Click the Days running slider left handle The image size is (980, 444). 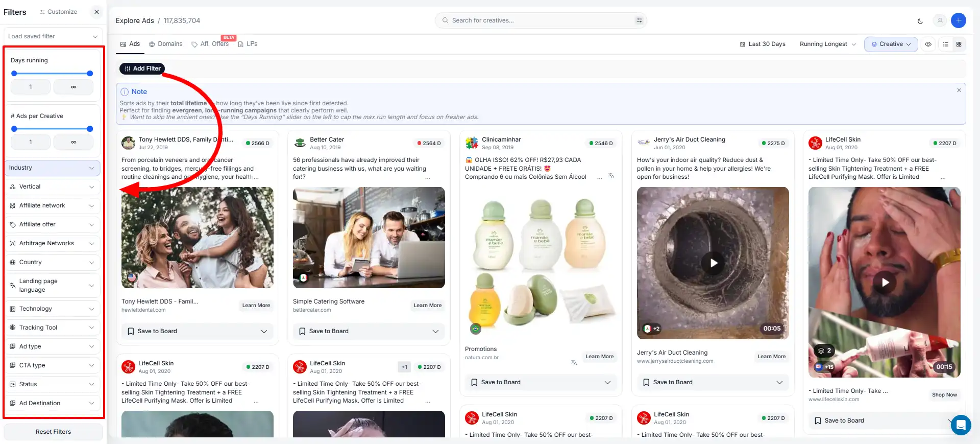[x=14, y=74]
